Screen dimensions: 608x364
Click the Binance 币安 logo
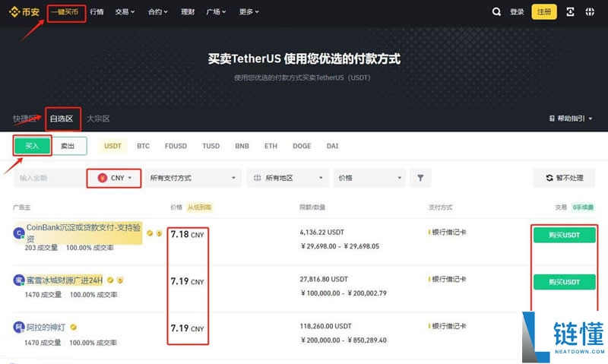pos(24,12)
